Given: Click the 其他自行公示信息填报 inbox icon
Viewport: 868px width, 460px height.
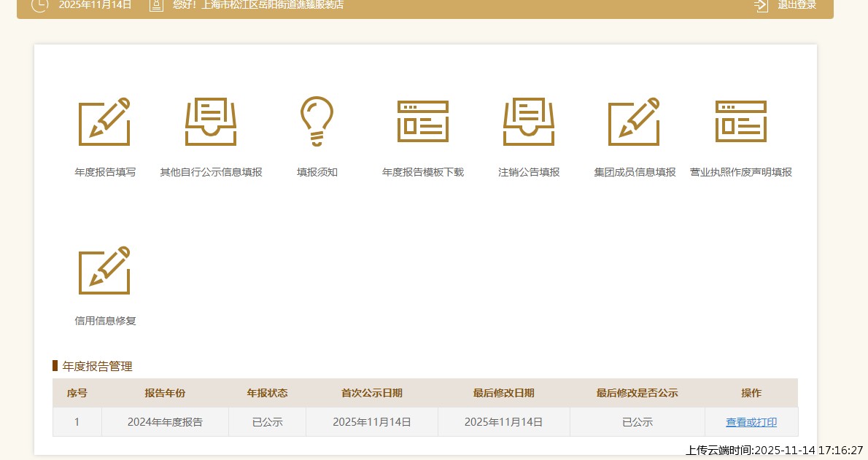Looking at the screenshot, I should point(211,122).
